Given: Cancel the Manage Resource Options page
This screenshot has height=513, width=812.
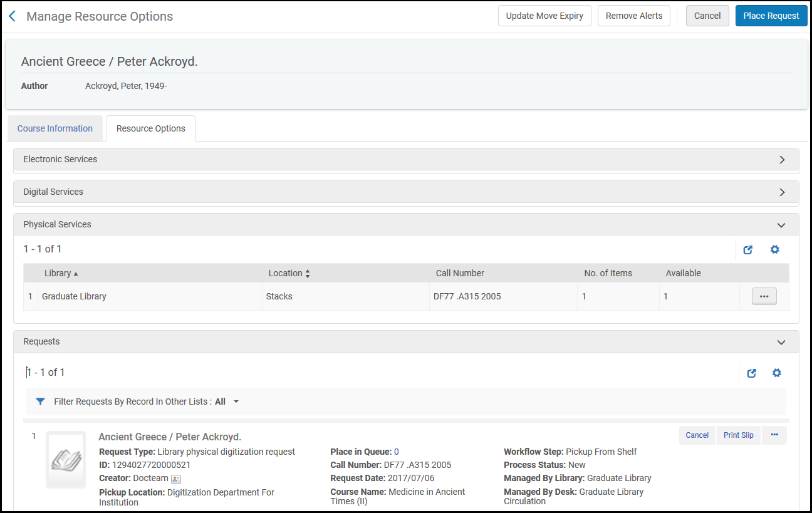Looking at the screenshot, I should point(707,16).
